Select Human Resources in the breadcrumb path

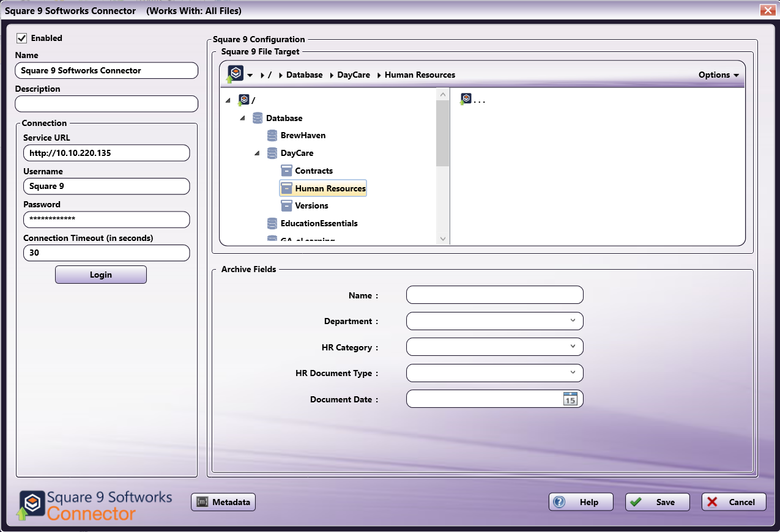pyautogui.click(x=420, y=75)
